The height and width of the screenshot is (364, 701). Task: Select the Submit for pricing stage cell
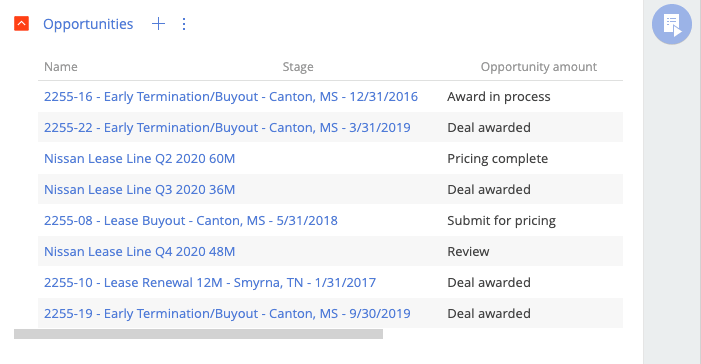tap(502, 220)
